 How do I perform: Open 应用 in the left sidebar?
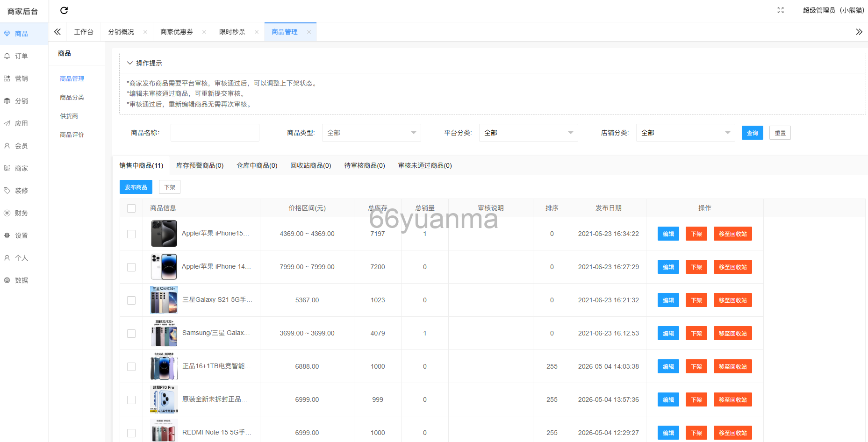pos(24,123)
